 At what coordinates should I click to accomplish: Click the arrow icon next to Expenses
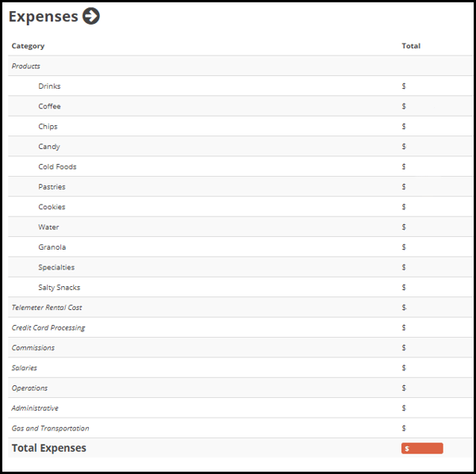pos(91,16)
